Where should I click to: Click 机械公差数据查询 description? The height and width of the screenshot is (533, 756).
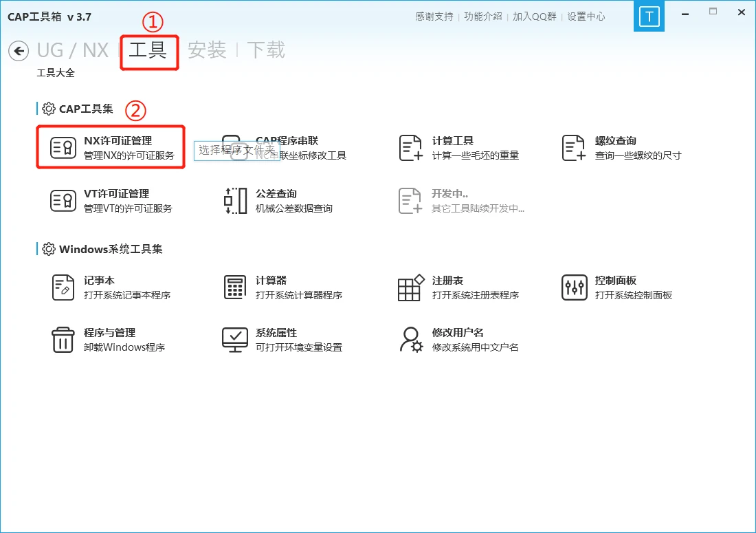(x=294, y=208)
